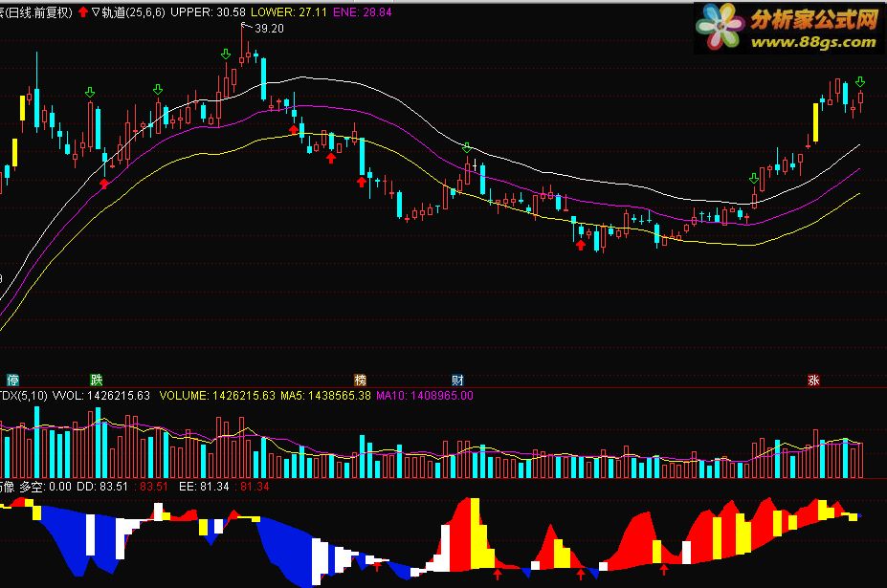Select the MA5: 1438565.38 label
This screenshot has width=887, height=588.
[326, 396]
